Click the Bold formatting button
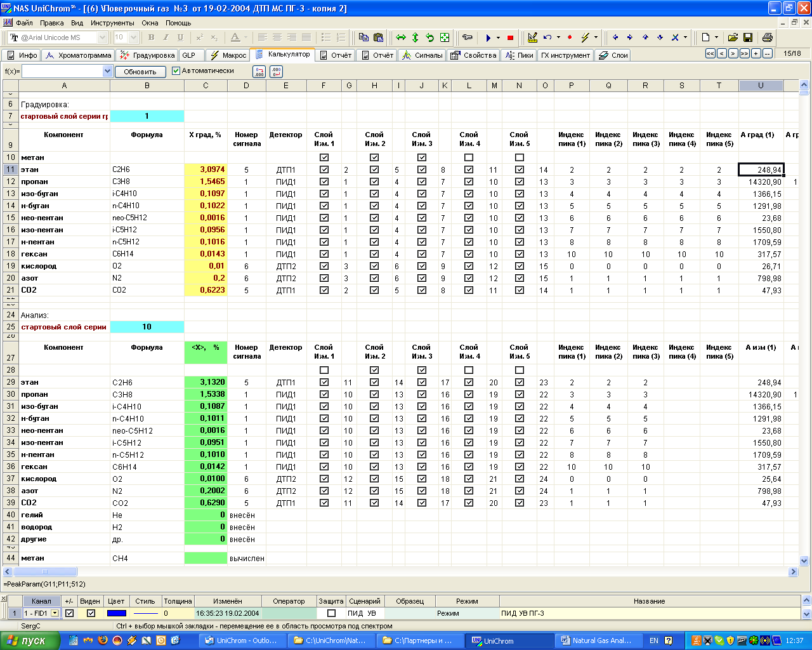The width and height of the screenshot is (812, 650). pyautogui.click(x=151, y=37)
